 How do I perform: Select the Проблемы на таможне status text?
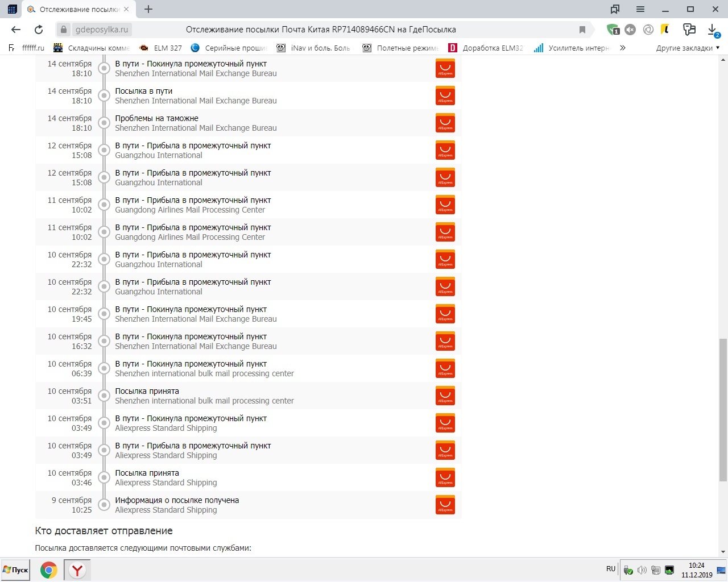[157, 118]
